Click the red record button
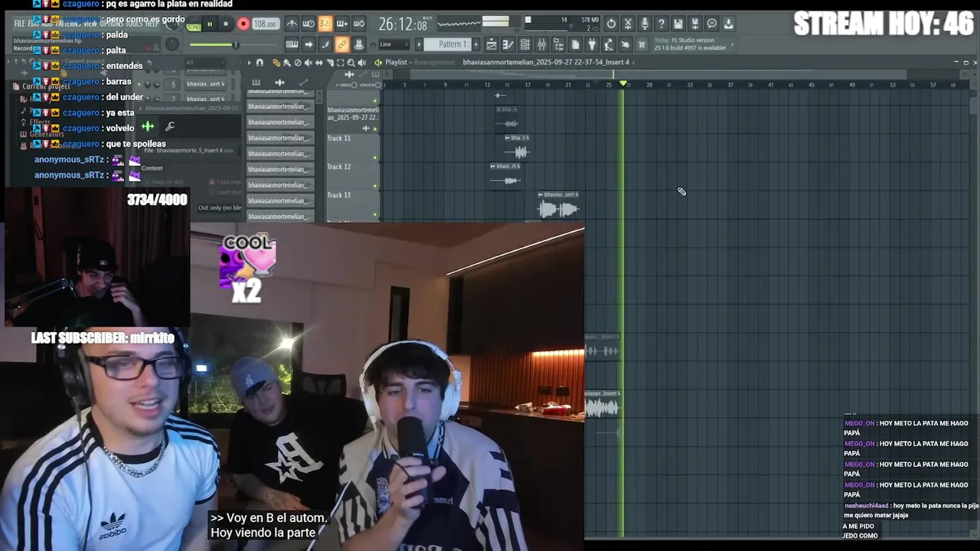This screenshot has height=551, width=980. 243,24
